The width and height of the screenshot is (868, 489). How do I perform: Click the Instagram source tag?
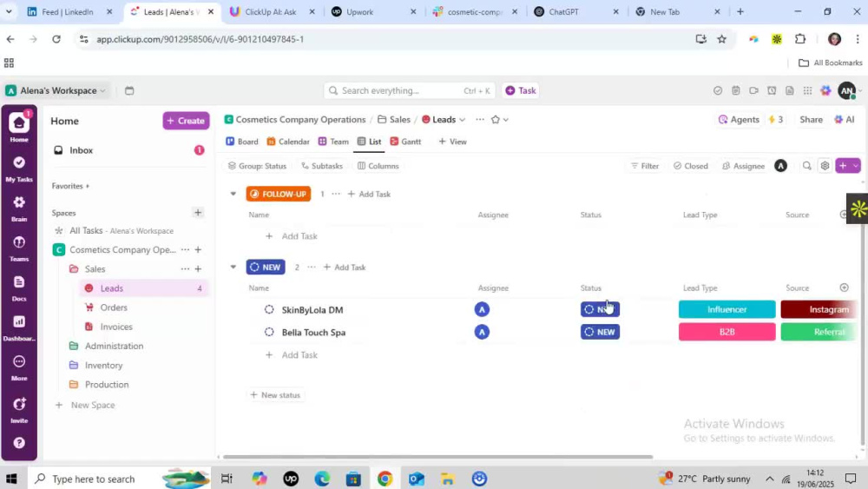(819, 309)
